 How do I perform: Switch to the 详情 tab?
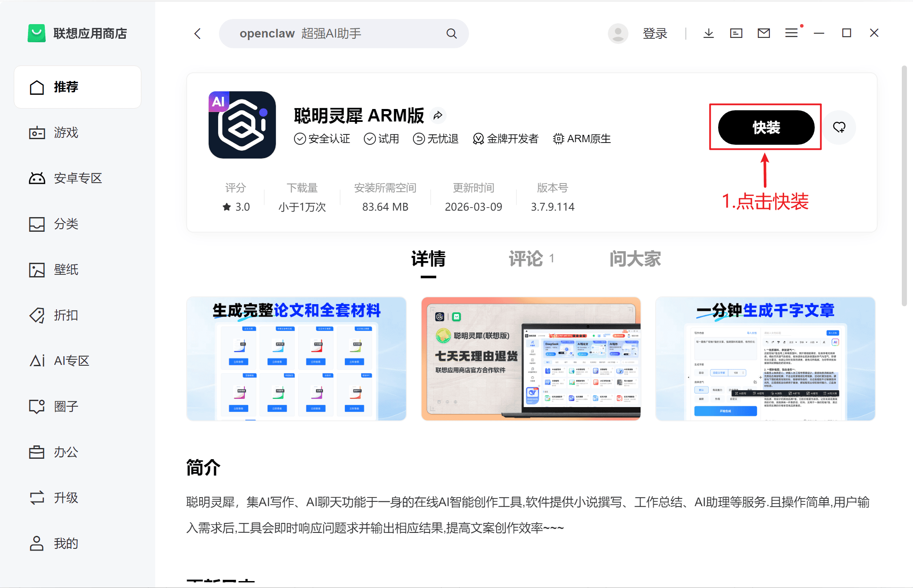[x=428, y=259]
